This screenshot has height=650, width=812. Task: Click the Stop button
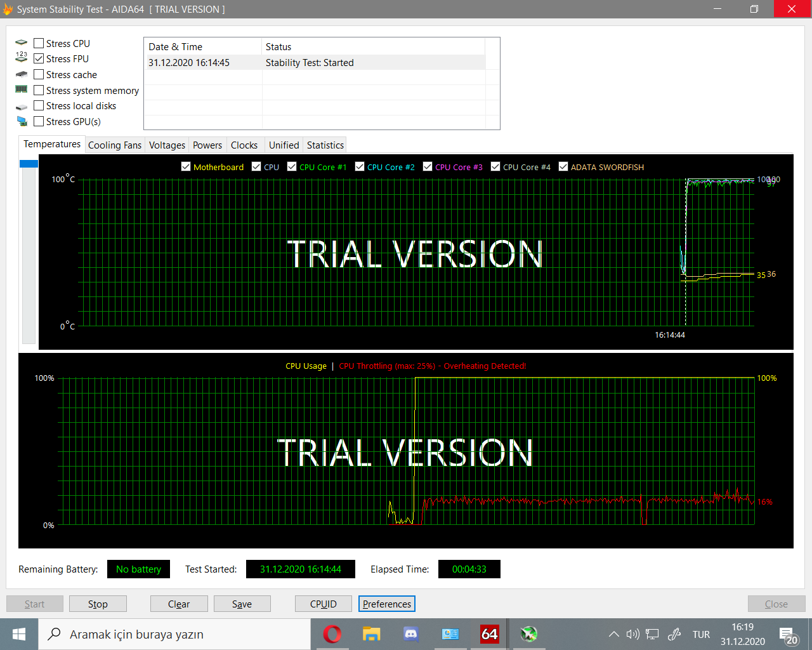98,604
